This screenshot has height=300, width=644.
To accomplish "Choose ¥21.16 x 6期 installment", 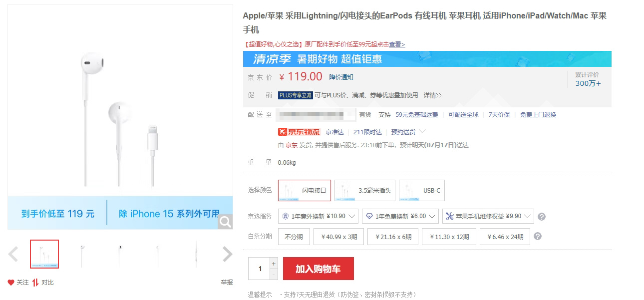I will [x=393, y=237].
